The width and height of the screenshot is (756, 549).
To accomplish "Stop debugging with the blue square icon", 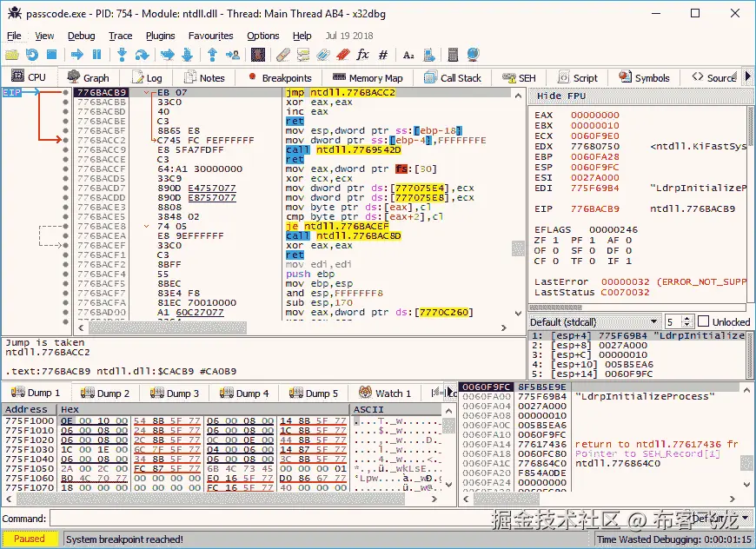I will pyautogui.click(x=51, y=55).
